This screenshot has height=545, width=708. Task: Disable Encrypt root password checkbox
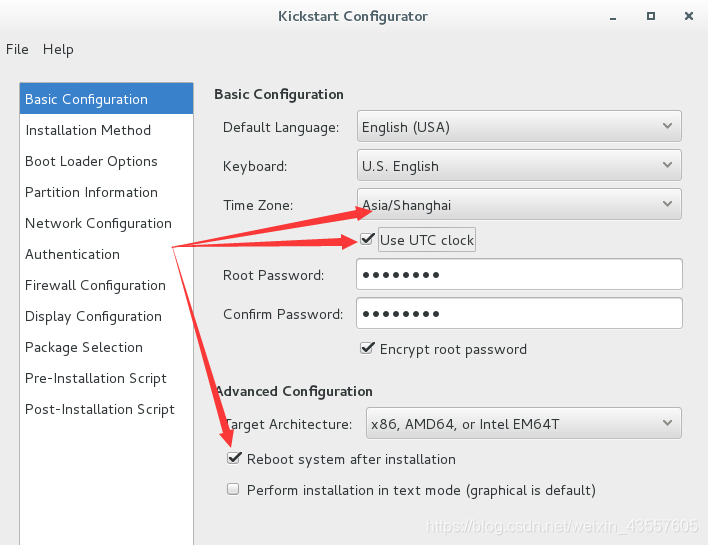(368, 349)
